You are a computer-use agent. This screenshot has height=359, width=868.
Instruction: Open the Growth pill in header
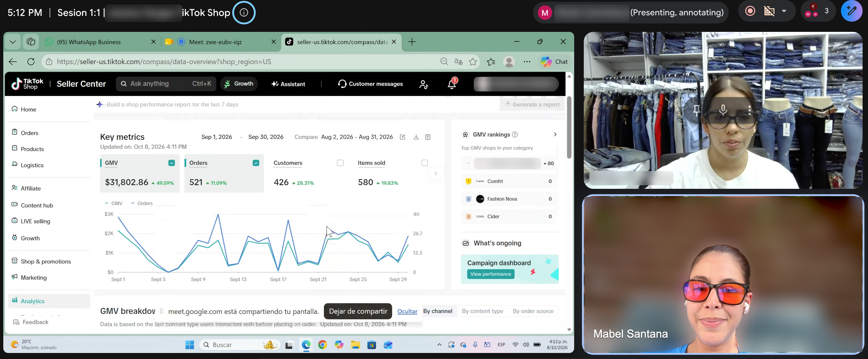pyautogui.click(x=239, y=84)
